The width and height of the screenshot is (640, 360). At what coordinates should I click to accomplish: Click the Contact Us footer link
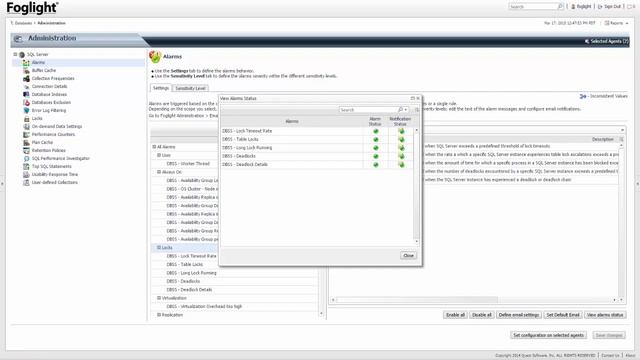610,356
